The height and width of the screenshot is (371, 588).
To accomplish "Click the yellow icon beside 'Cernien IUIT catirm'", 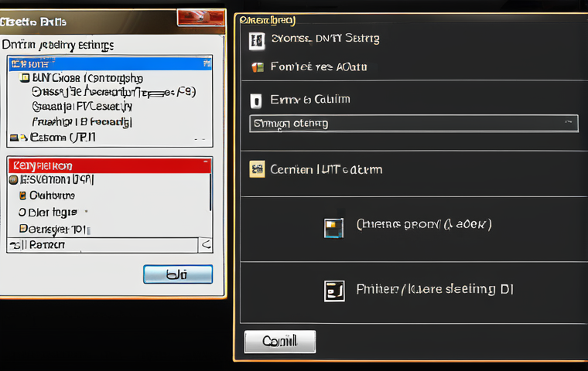I will point(257,169).
